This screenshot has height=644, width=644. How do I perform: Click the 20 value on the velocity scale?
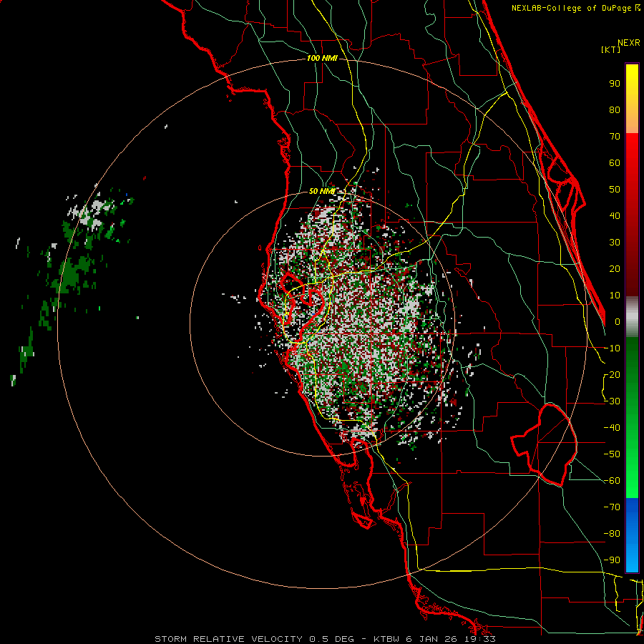[x=615, y=269]
